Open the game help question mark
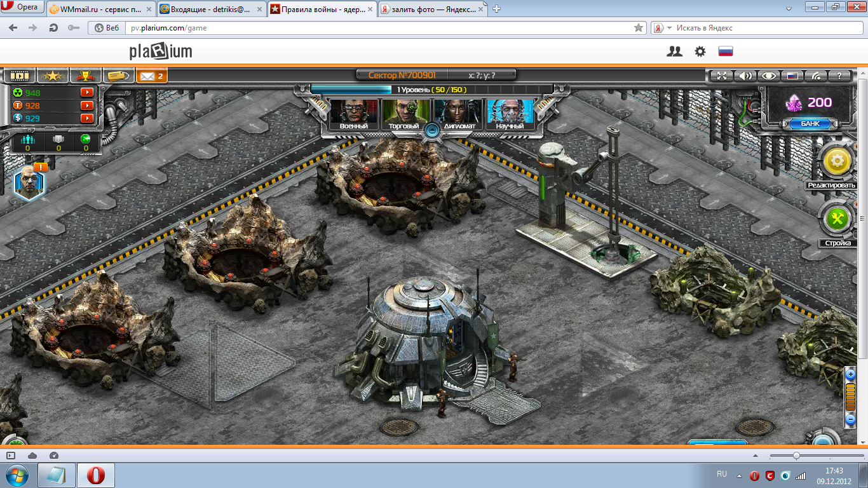The height and width of the screenshot is (488, 868). [x=839, y=76]
